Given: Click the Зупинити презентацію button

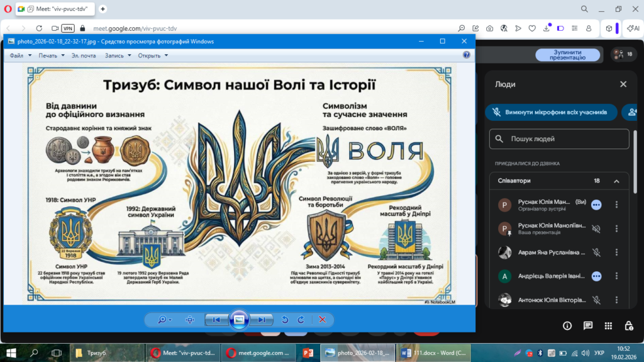Looking at the screenshot, I should pyautogui.click(x=567, y=55).
